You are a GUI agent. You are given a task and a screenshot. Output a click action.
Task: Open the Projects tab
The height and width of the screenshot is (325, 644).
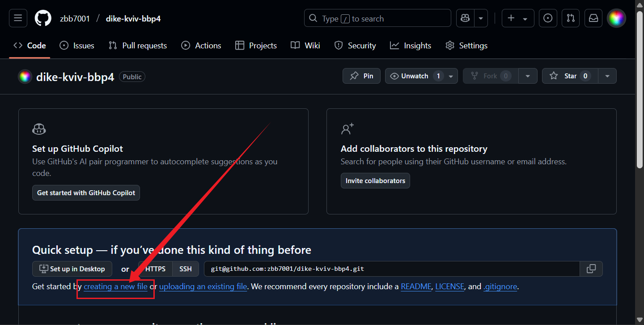[256, 45]
